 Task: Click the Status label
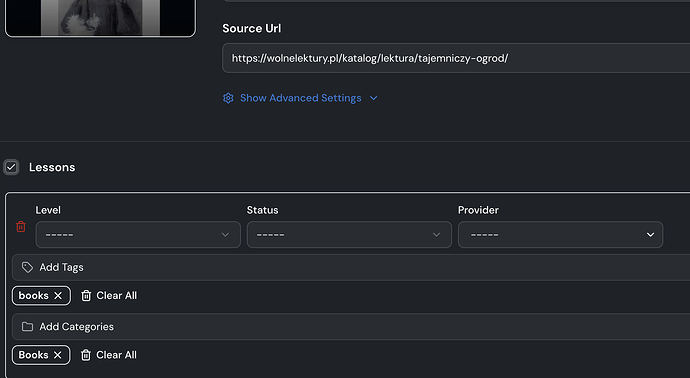click(x=262, y=210)
